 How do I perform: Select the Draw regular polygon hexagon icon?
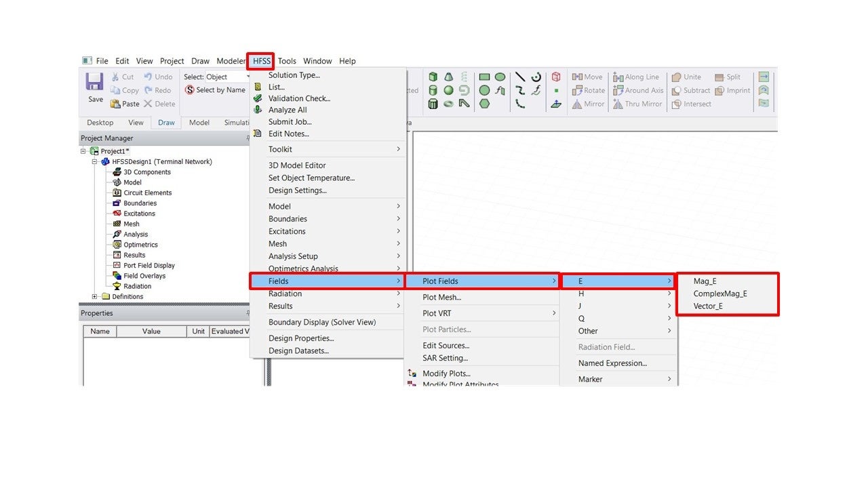[484, 104]
